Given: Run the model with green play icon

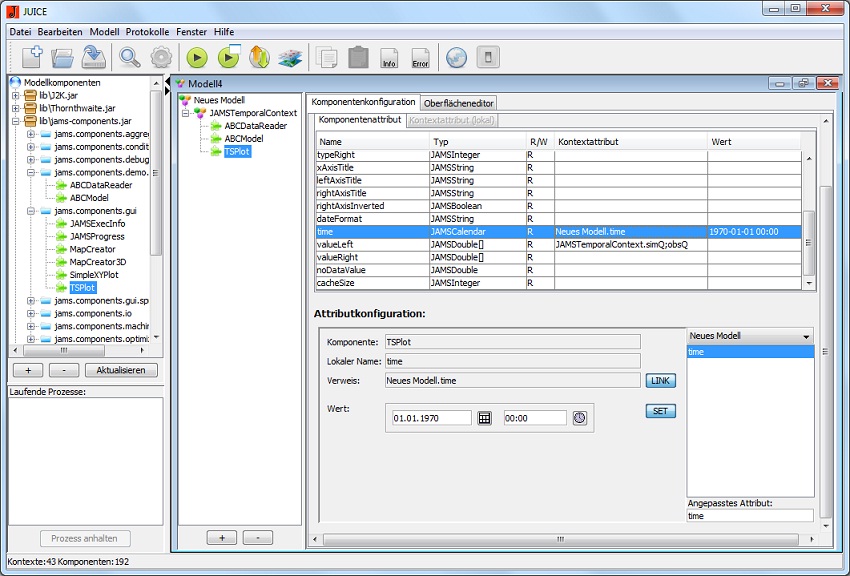Looking at the screenshot, I should tap(197, 57).
